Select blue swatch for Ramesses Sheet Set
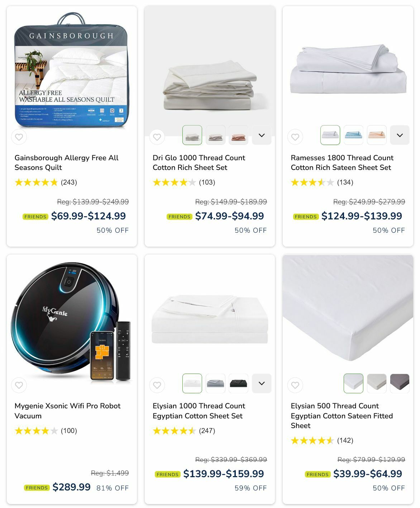The width and height of the screenshot is (420, 508). (x=353, y=135)
